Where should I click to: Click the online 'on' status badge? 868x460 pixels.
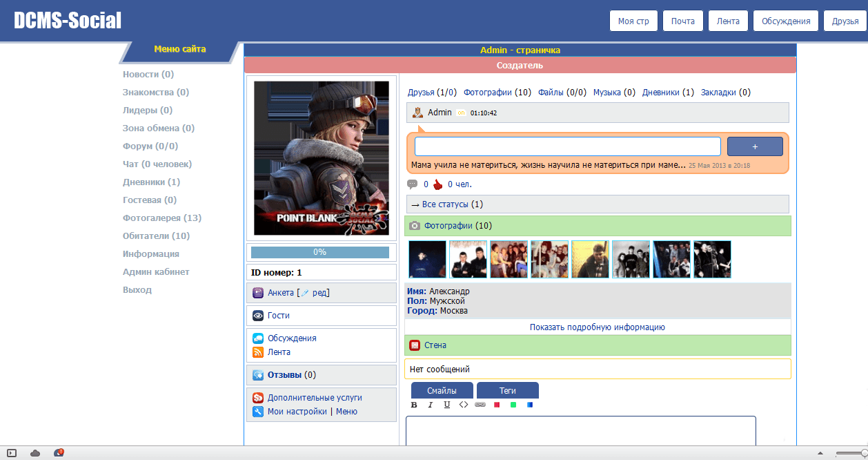pyautogui.click(x=461, y=113)
